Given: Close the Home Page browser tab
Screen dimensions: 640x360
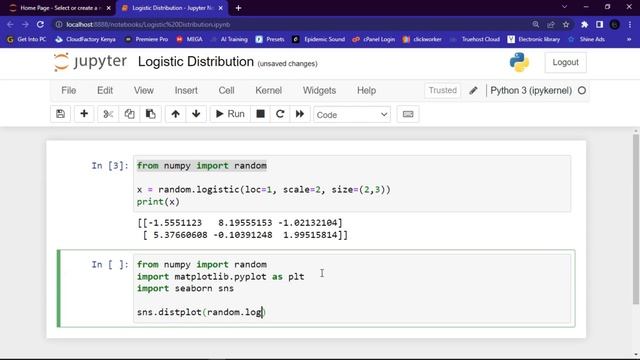Looking at the screenshot, I should pyautogui.click(x=108, y=8).
